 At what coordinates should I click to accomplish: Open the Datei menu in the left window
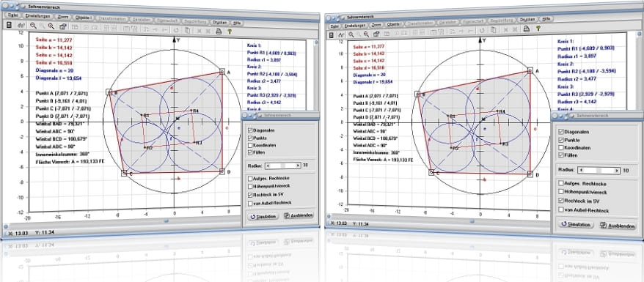[12, 15]
